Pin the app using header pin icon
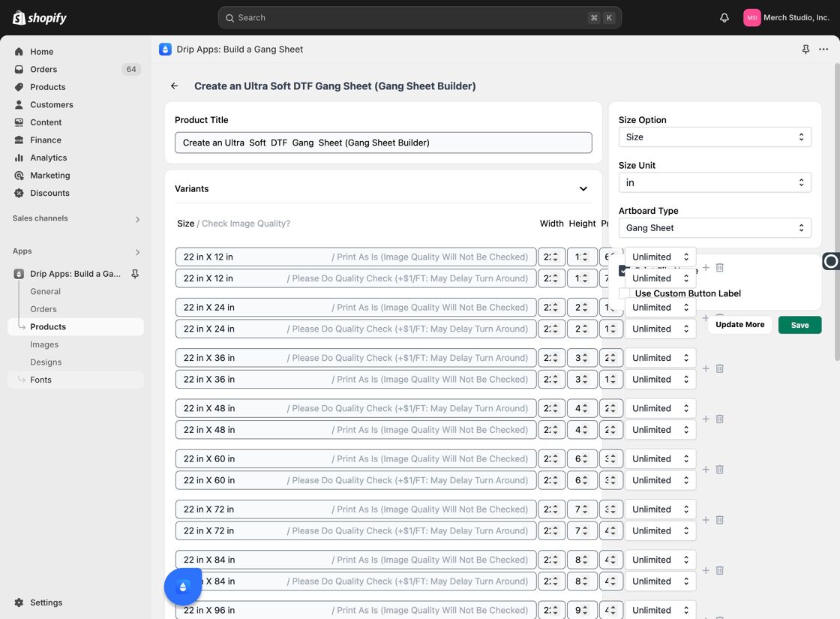Image resolution: width=840 pixels, height=619 pixels. [805, 50]
